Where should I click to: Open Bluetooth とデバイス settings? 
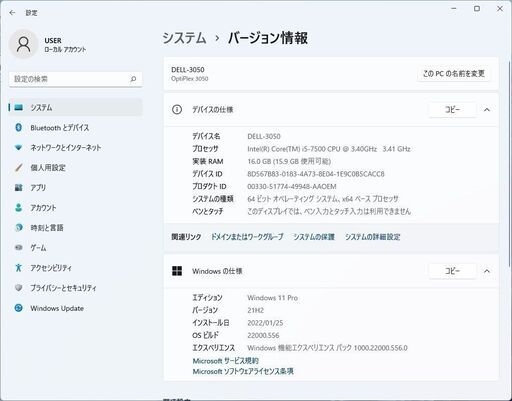pos(75,127)
